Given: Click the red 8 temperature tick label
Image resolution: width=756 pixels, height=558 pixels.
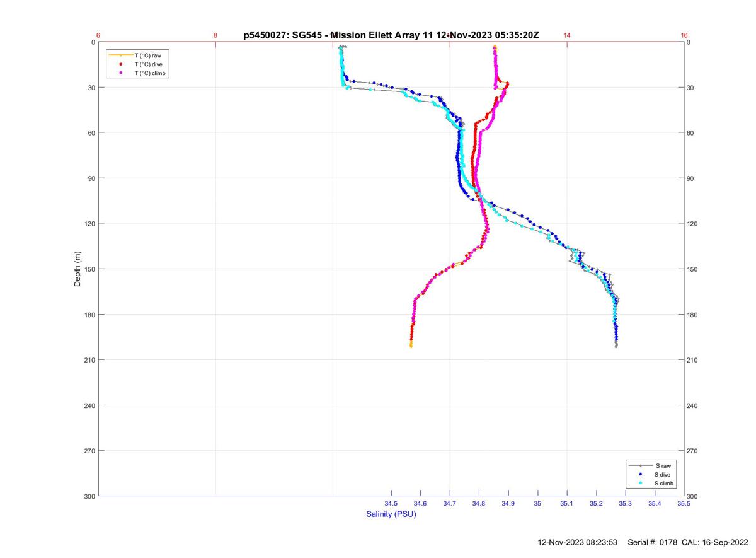Looking at the screenshot, I should [215, 35].
